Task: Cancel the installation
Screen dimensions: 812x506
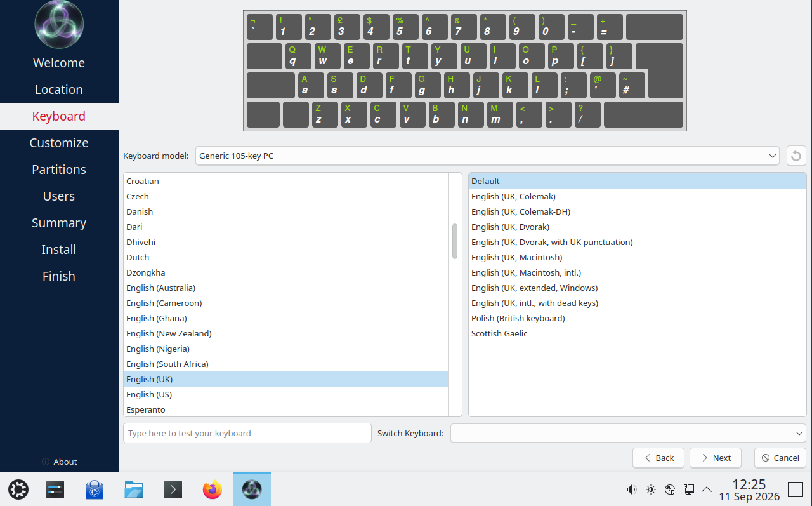Action: point(780,458)
